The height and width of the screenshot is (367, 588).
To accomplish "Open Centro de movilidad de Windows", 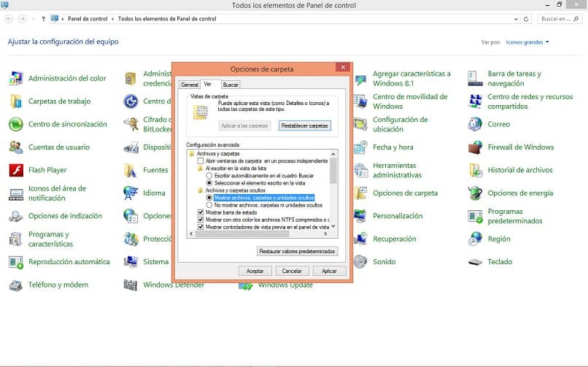I will point(410,101).
